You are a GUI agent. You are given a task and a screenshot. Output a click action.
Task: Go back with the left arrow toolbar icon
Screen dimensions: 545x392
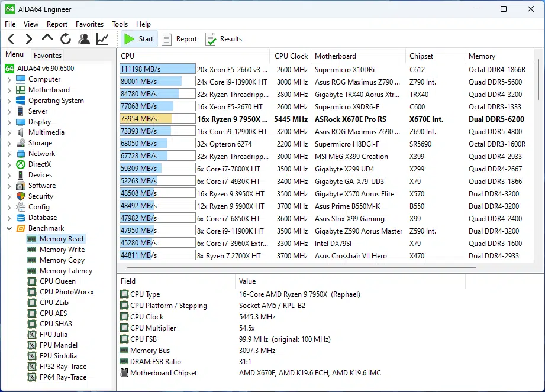11,39
